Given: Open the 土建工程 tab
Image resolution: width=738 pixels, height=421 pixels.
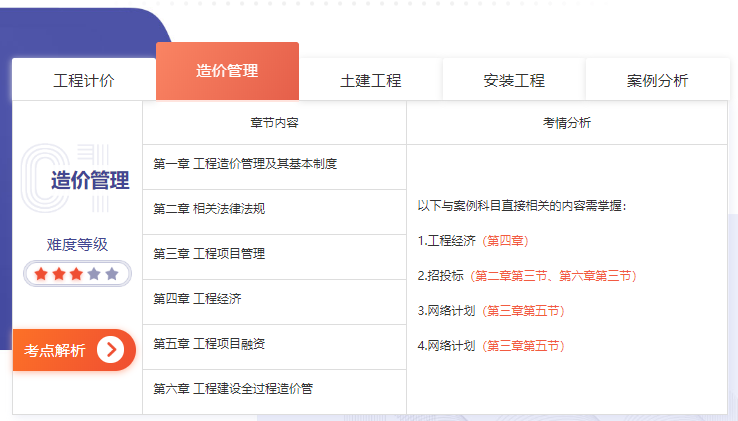Looking at the screenshot, I should coord(370,81).
